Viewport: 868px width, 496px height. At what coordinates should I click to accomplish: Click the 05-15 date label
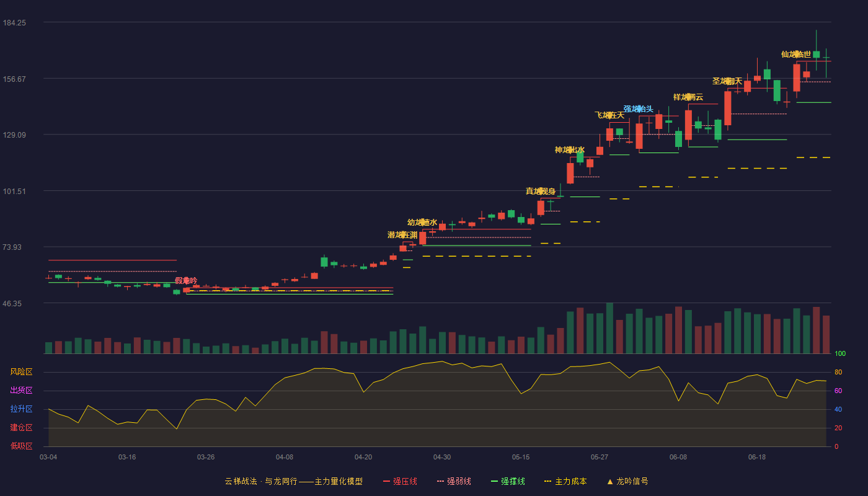click(x=521, y=457)
